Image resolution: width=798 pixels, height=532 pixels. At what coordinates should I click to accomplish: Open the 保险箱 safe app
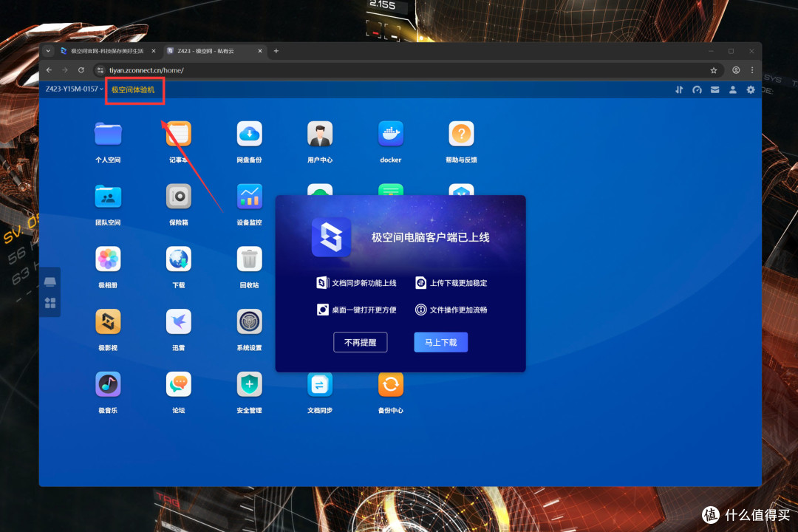tap(179, 197)
